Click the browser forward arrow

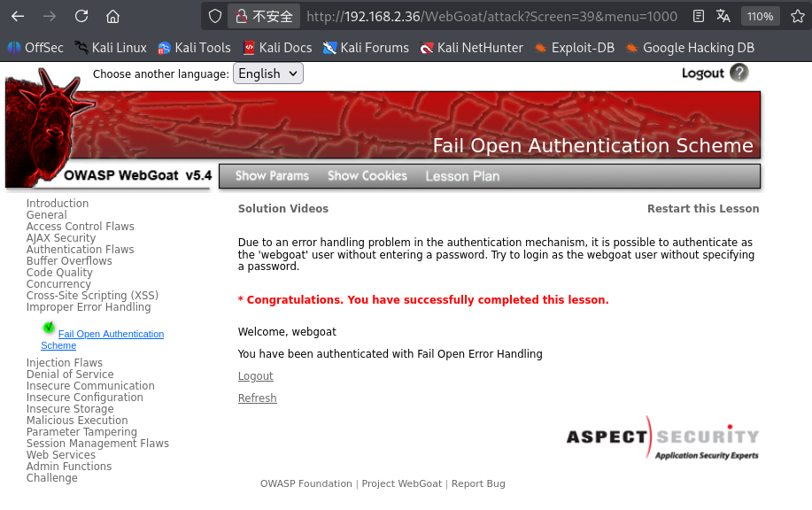(x=50, y=17)
